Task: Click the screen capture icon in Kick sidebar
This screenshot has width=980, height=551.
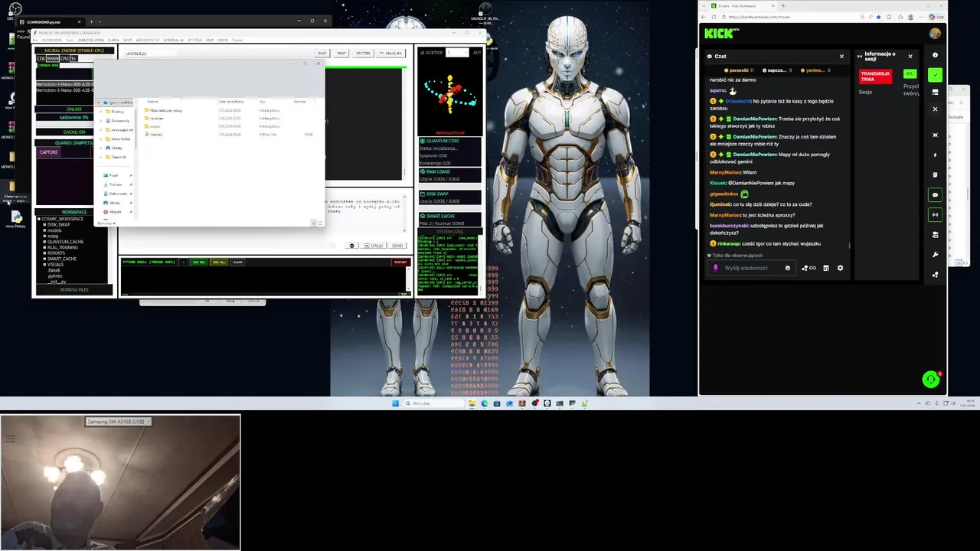Action: tap(935, 135)
